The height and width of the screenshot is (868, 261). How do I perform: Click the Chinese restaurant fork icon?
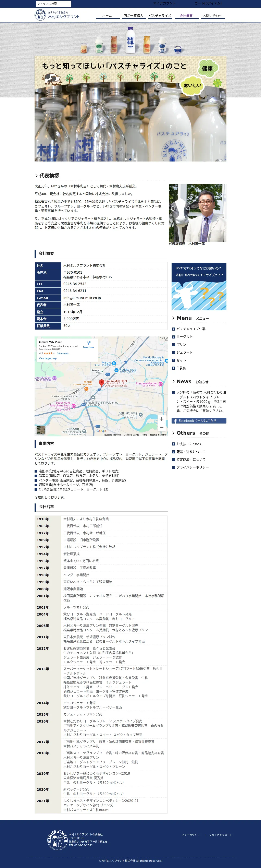point(86,389)
